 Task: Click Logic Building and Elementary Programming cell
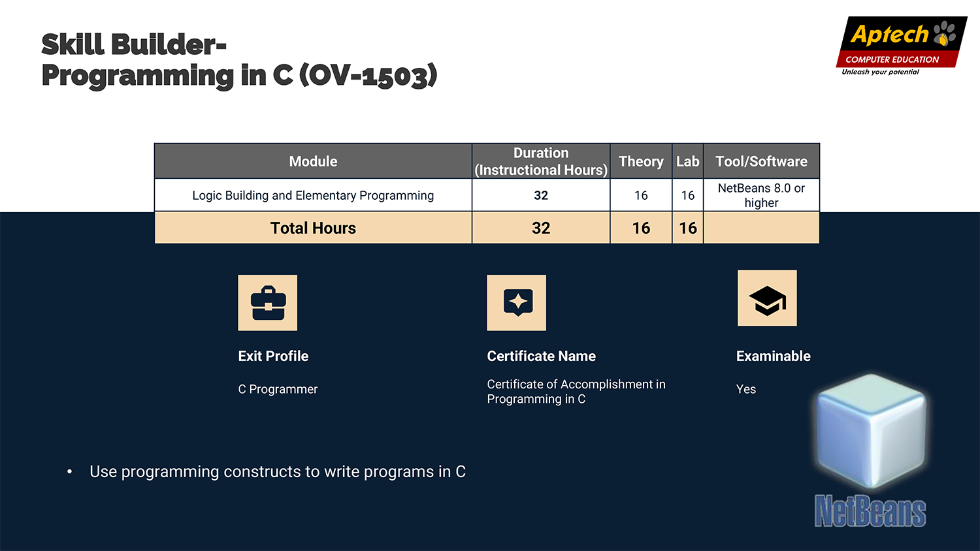(x=313, y=195)
